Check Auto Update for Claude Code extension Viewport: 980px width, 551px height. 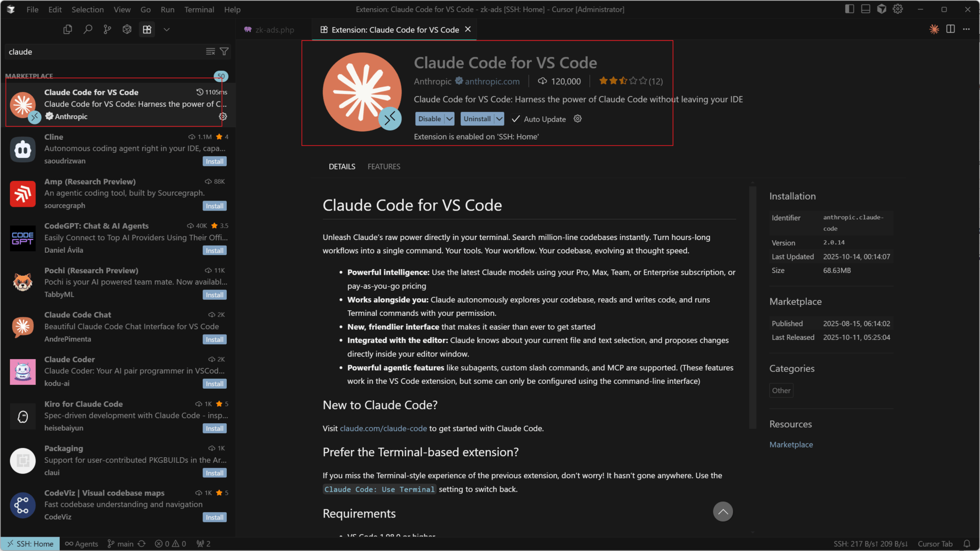(x=516, y=119)
